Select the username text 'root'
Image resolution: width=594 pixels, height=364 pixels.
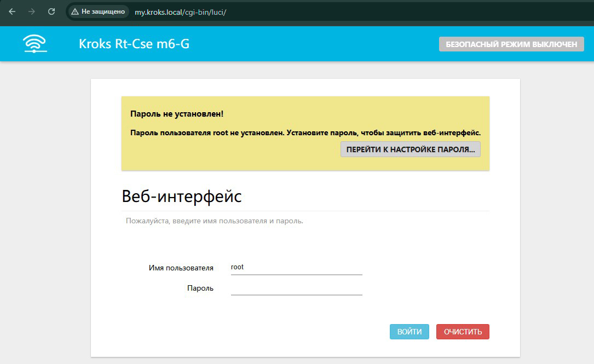pos(236,267)
